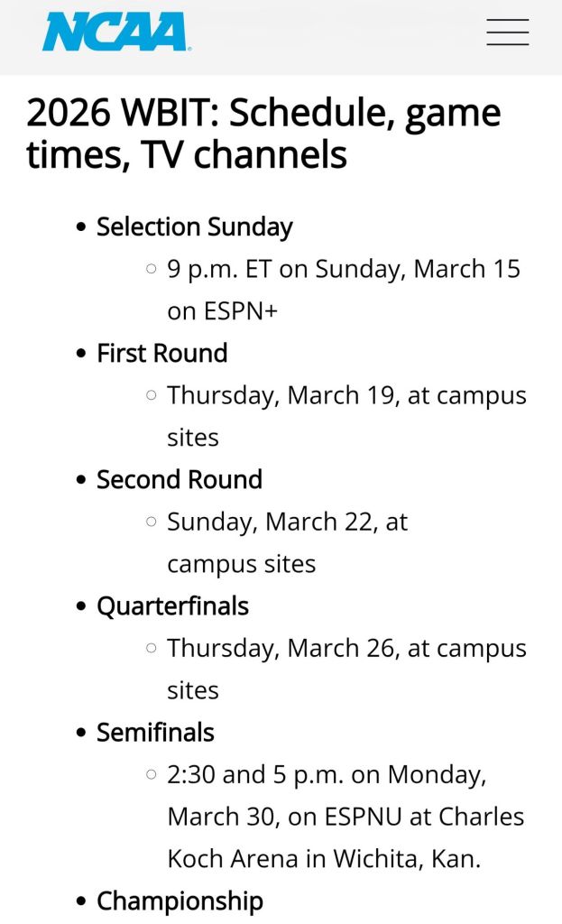The image size is (562, 924).
Task: Select the Semifinals heading
Action: pyautogui.click(x=156, y=732)
